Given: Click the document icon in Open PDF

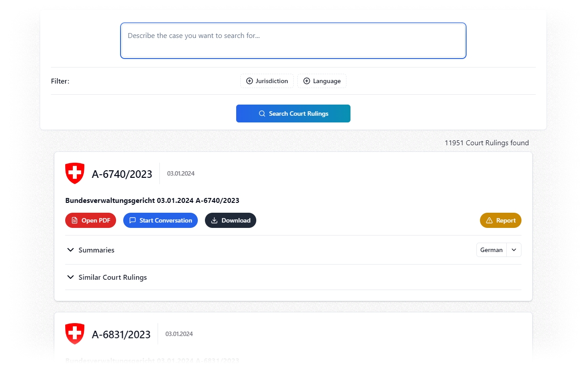Looking at the screenshot, I should (x=75, y=220).
